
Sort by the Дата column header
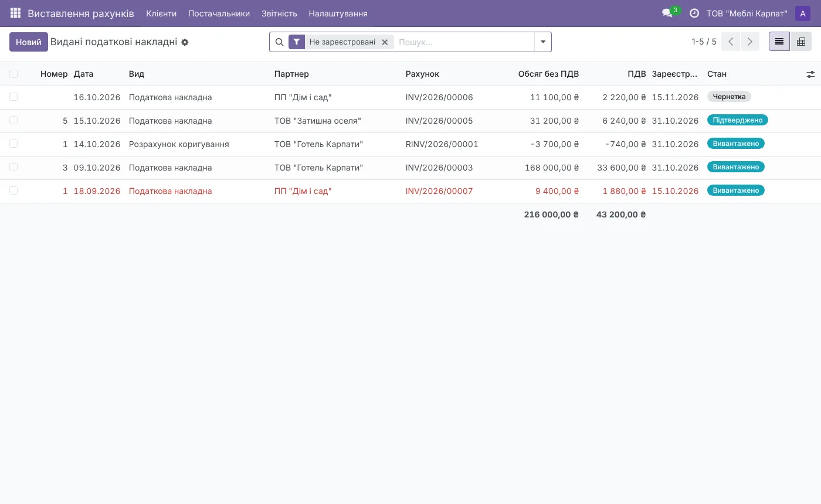(83, 74)
